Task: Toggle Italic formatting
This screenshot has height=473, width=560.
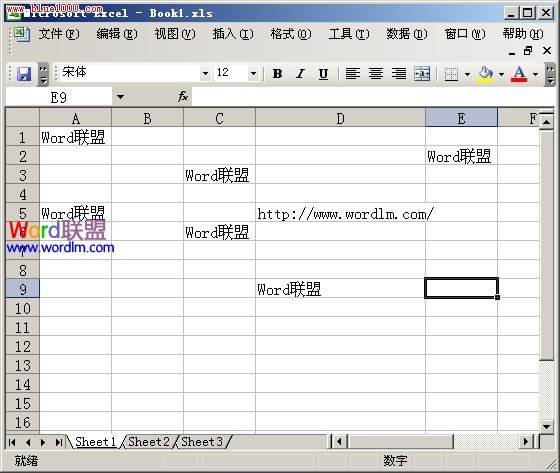Action: (300, 74)
